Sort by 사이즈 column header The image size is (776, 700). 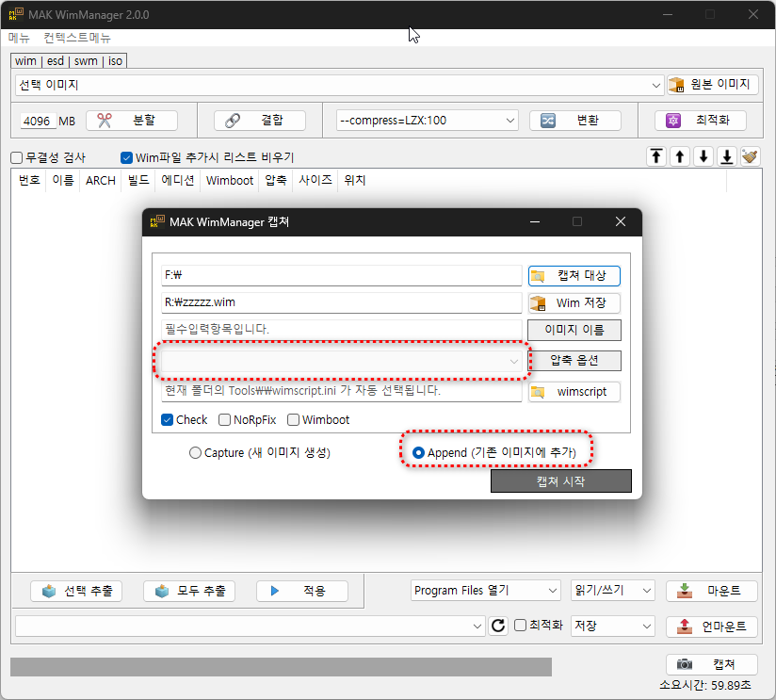coord(315,180)
